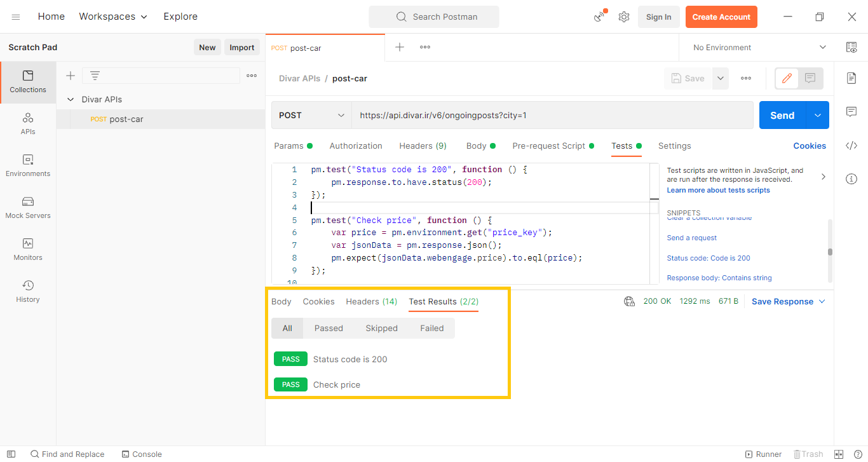The height and width of the screenshot is (462, 868).
Task: Expand the Workspaces dropdown
Action: click(113, 17)
